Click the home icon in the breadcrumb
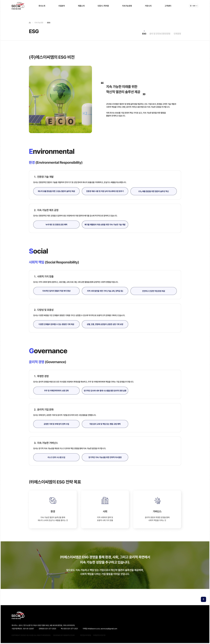Viewport: 210px width, 644px height. point(30,23)
